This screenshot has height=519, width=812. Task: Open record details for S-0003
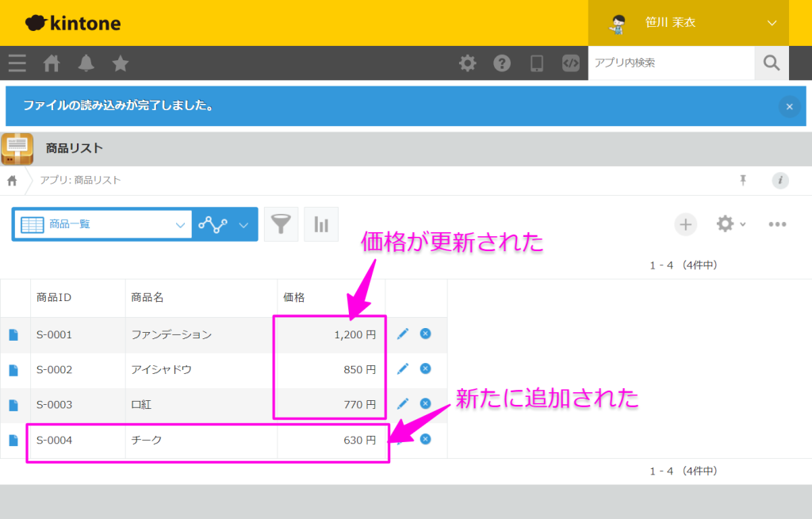pyautogui.click(x=13, y=405)
